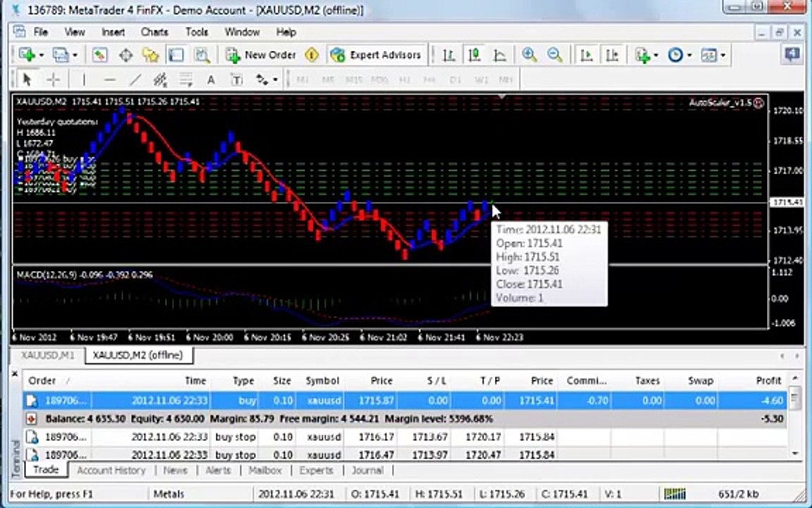This screenshot has height=508, width=812.
Task: Open the Journal terminal tab
Action: (x=368, y=471)
